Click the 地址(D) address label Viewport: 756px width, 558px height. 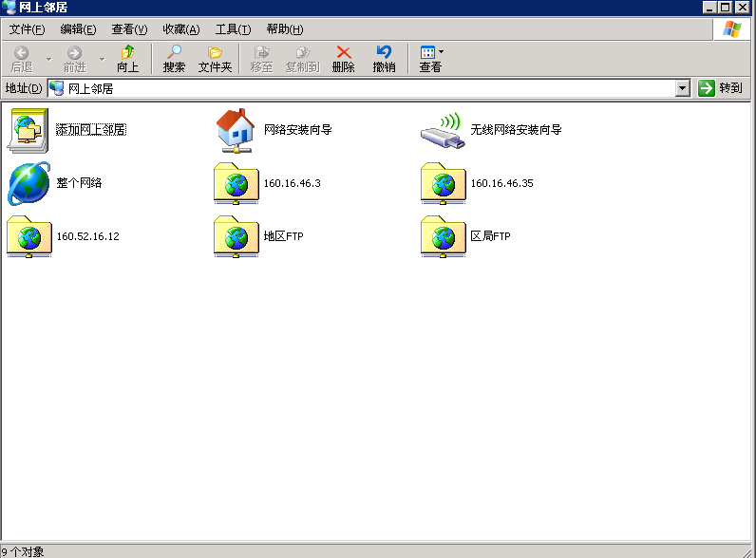pyautogui.click(x=24, y=88)
